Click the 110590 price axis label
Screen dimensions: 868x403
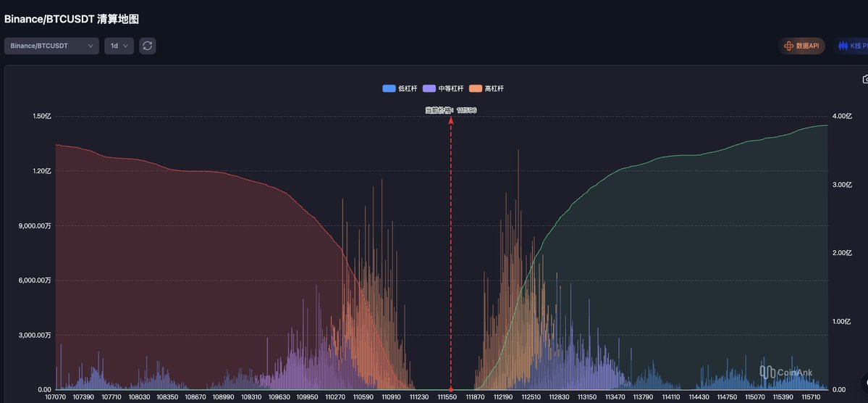[x=363, y=397]
